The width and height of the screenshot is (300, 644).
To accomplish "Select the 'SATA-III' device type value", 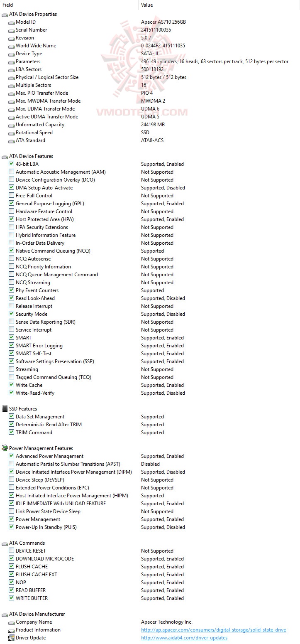I will [x=150, y=54].
